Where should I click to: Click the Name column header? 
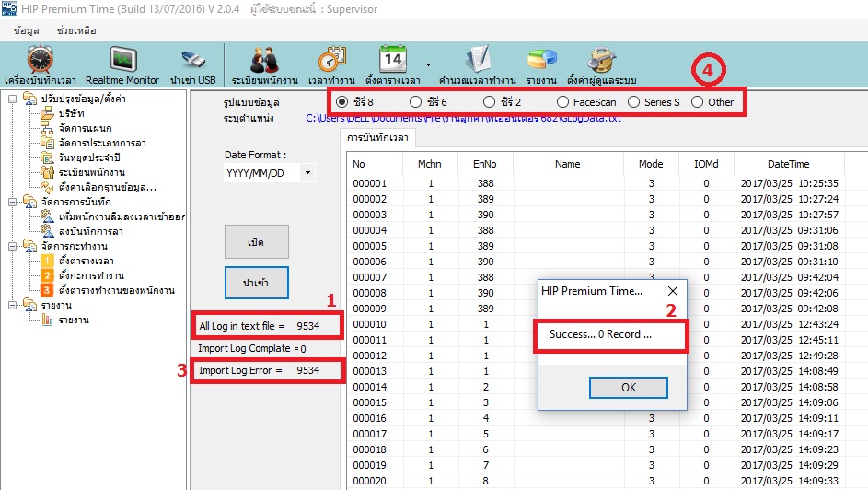567,164
